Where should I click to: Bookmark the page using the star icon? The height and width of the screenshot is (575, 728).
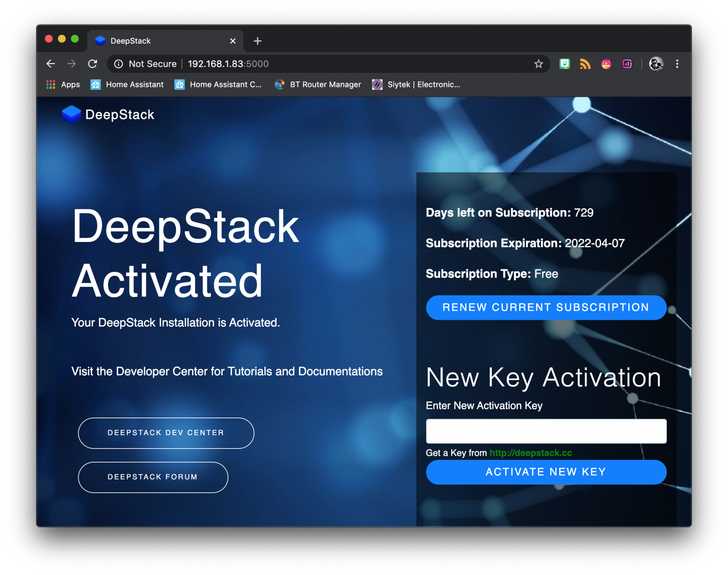(x=539, y=64)
